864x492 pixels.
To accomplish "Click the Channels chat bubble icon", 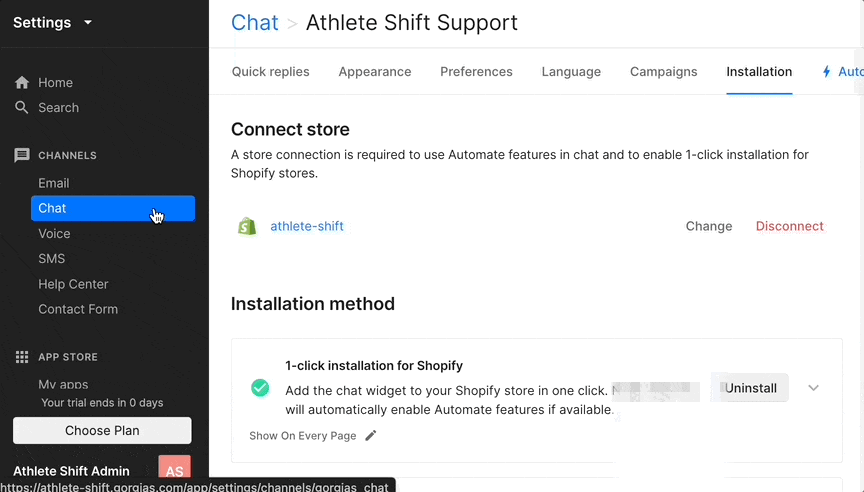I will [x=22, y=156].
